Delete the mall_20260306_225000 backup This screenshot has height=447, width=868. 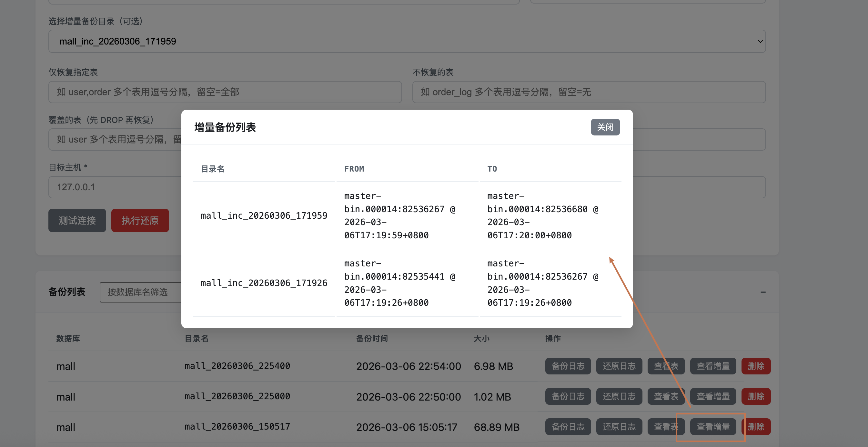[755, 396]
